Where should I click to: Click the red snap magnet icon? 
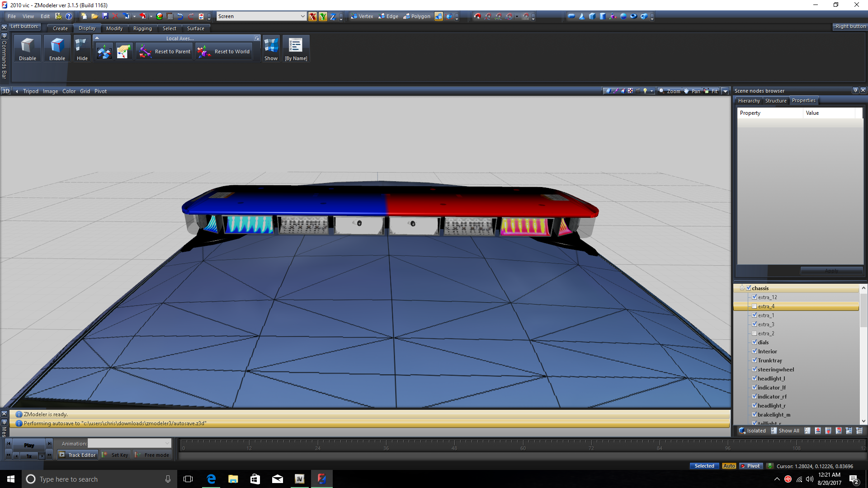coord(477,16)
